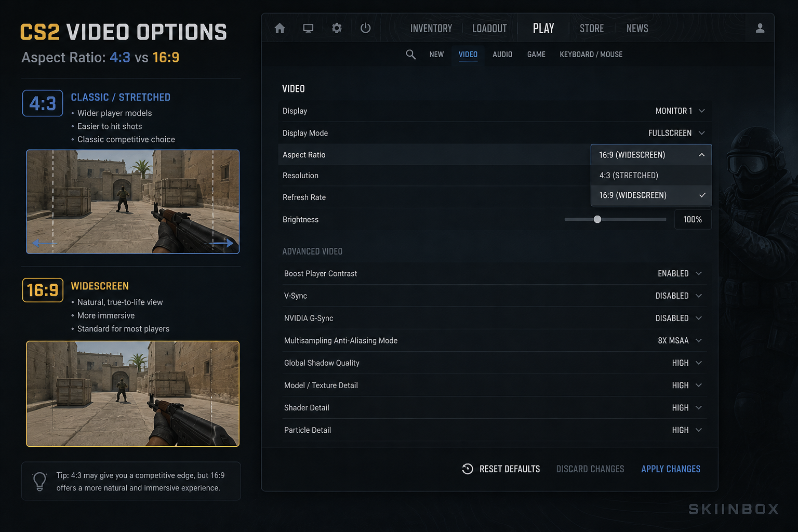Image resolution: width=798 pixels, height=532 pixels.
Task: Click 'Easier to hit shots' bullet text
Action: (110, 126)
